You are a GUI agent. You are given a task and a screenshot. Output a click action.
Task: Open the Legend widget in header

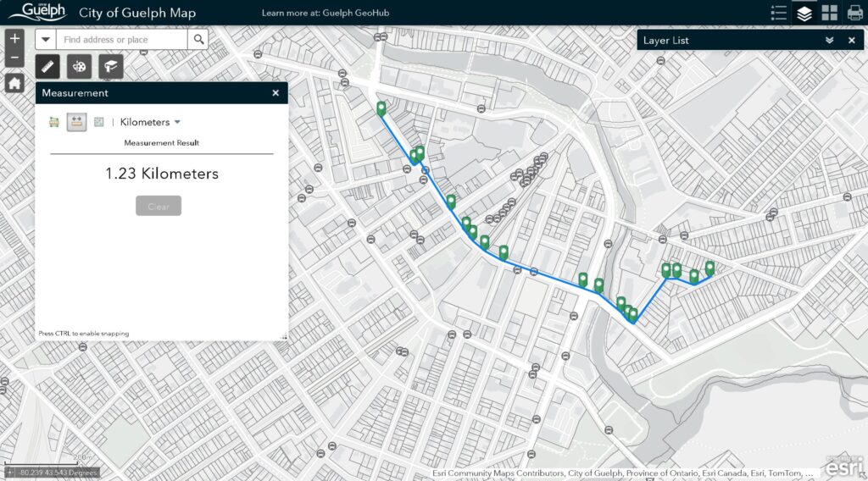click(x=779, y=13)
